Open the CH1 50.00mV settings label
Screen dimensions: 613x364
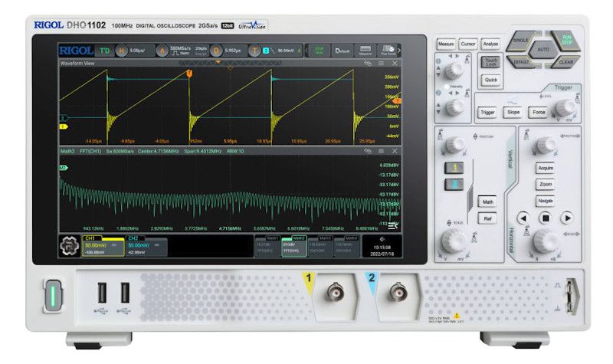point(94,244)
